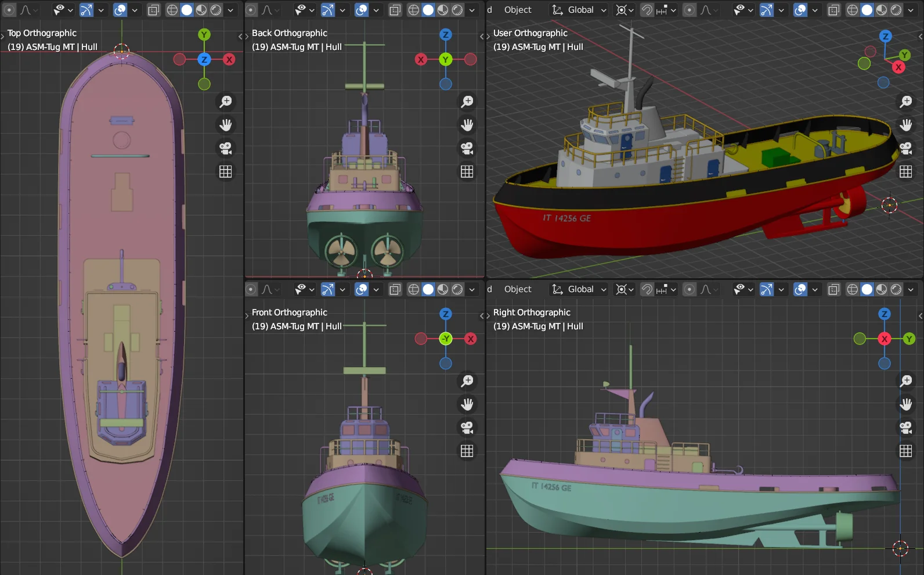Open pivot point dropdown in User view header
This screenshot has width=924, height=575.
(625, 10)
